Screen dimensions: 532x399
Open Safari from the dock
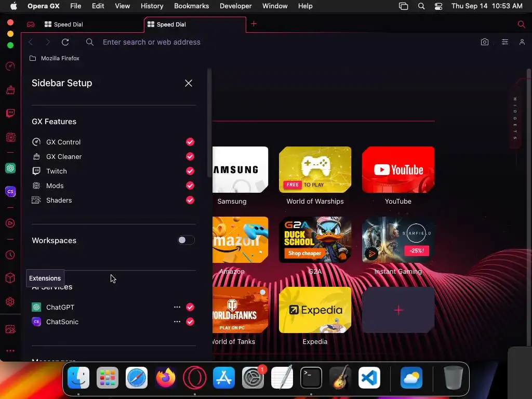[x=137, y=378]
